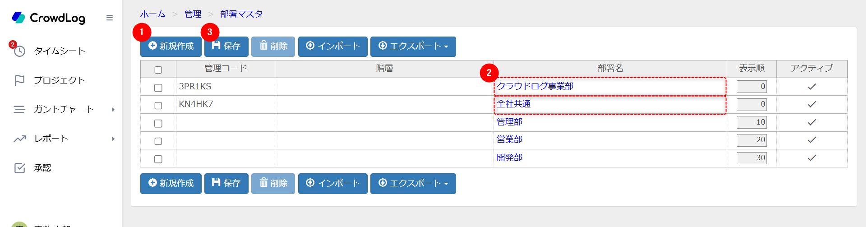This screenshot has height=227, width=868.
Task: Check the checkbox for row 3PR1KS
Action: pos(158,88)
